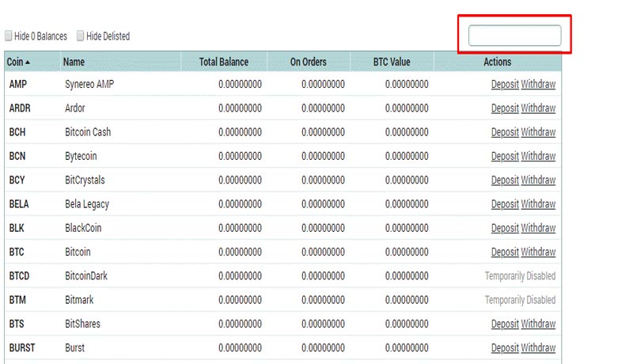633x364 pixels.
Task: Click Withdraw in the BCY BitCrystals row
Action: point(538,180)
